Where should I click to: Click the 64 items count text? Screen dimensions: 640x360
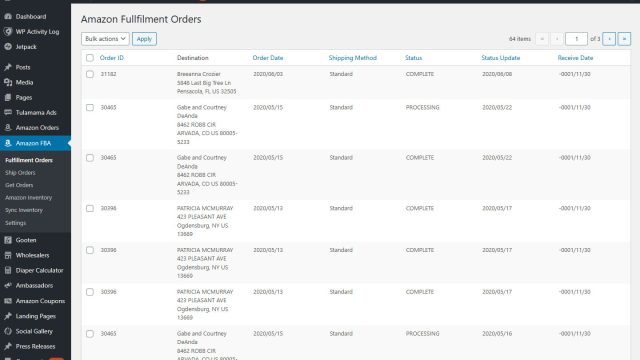[x=520, y=39]
